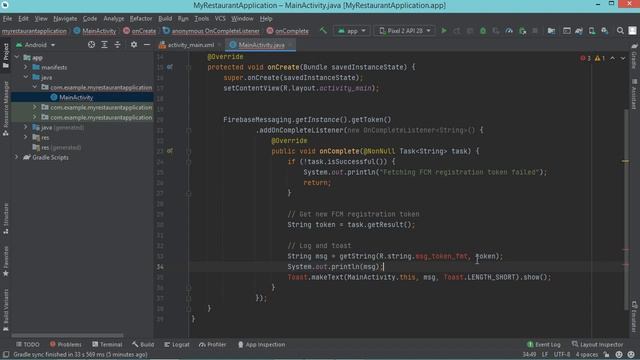Toggle Favorites sidebar button
Image resolution: width=640 pixels, height=360 pixels.
[x=5, y=261]
